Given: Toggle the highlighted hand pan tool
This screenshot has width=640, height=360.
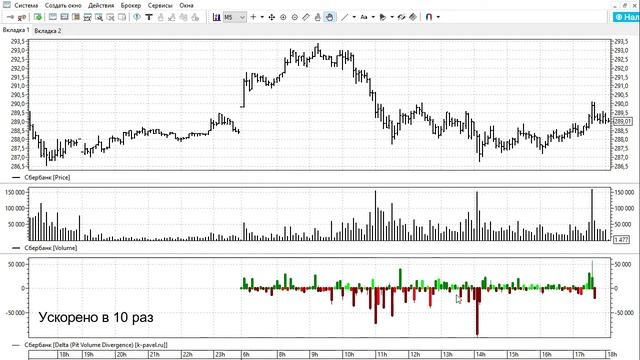Looking at the screenshot, I should [329, 17].
